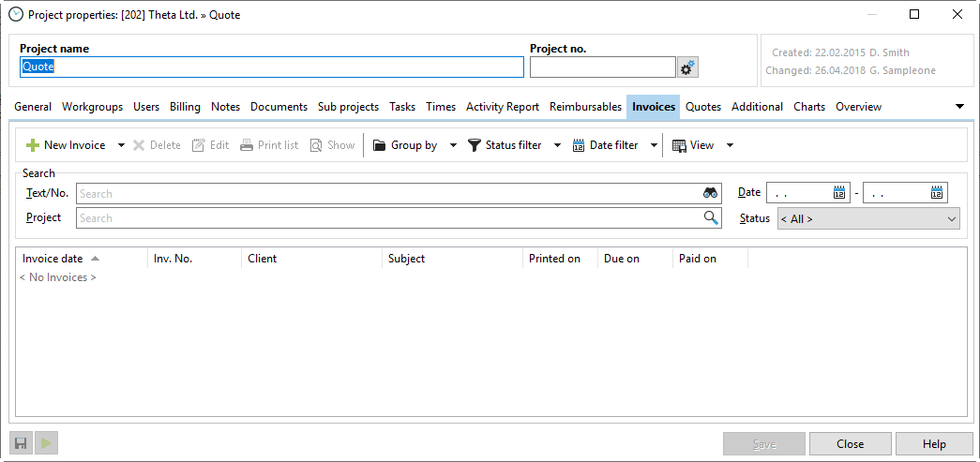980x462 pixels.
Task: Click the green play arrow icon at bottom
Action: click(46, 443)
